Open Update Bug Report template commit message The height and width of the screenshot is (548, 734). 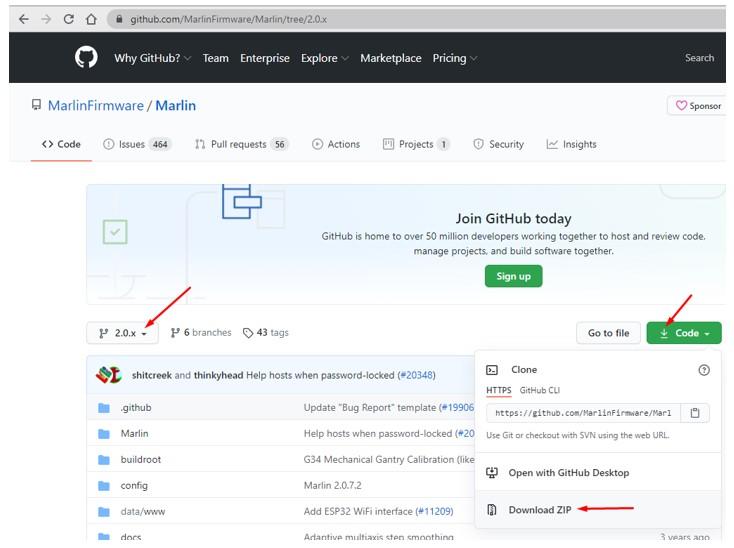[x=370, y=407]
